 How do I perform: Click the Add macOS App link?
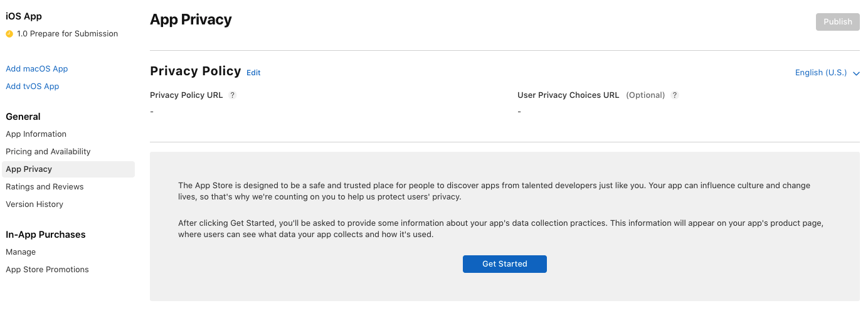pyautogui.click(x=36, y=69)
